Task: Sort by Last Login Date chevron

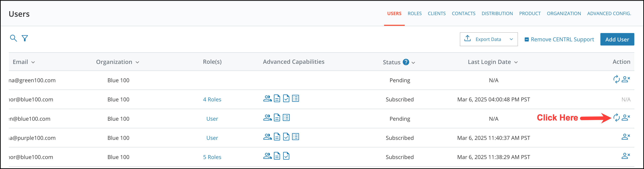Action: click(516, 62)
